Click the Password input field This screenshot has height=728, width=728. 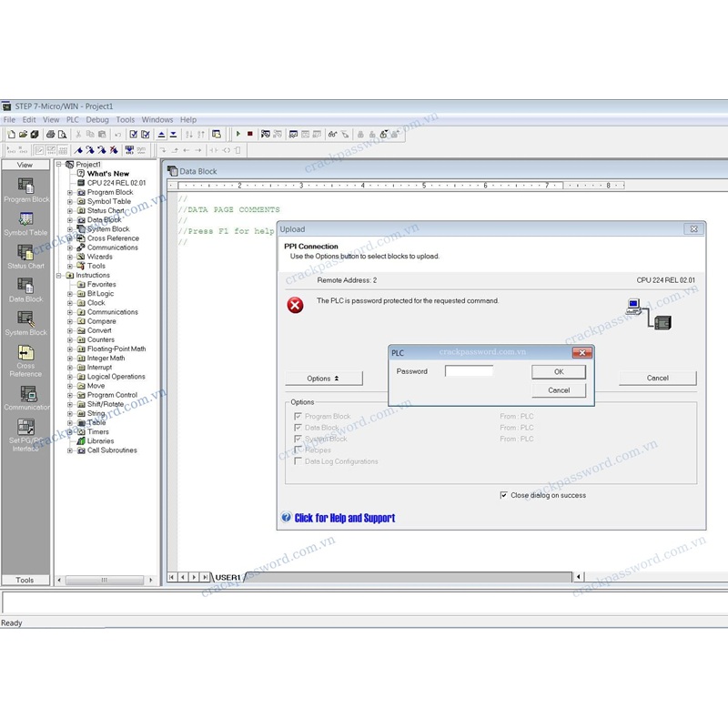pyautogui.click(x=469, y=371)
